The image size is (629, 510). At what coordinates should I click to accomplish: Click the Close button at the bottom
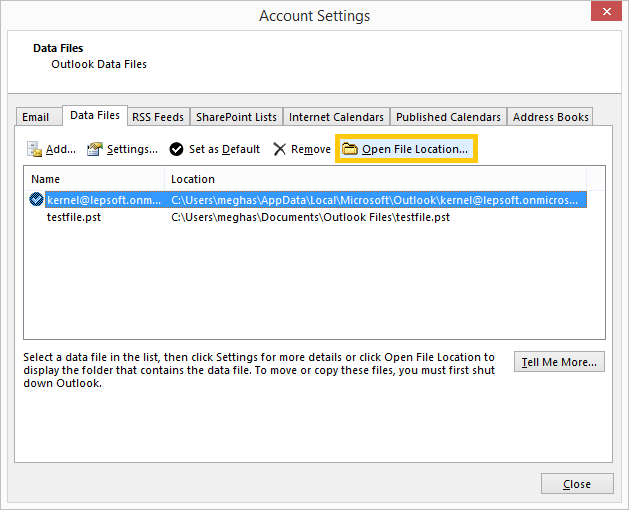pos(577,484)
